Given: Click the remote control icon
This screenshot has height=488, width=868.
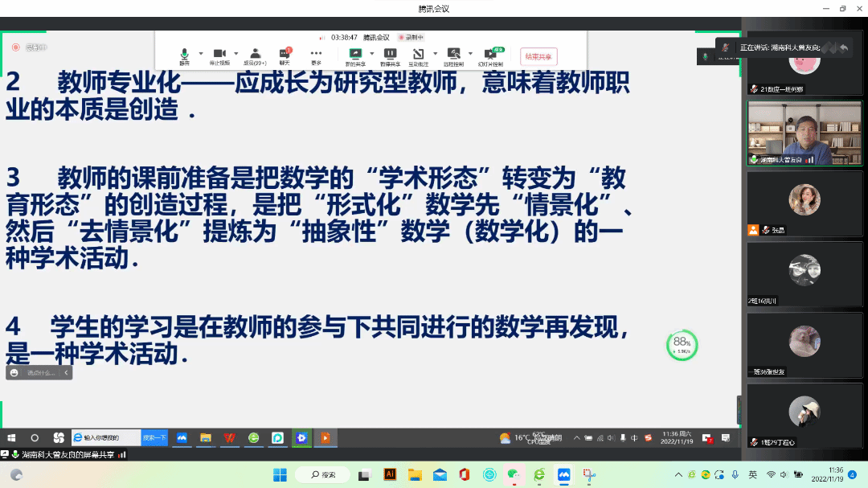Looking at the screenshot, I should 453,55.
